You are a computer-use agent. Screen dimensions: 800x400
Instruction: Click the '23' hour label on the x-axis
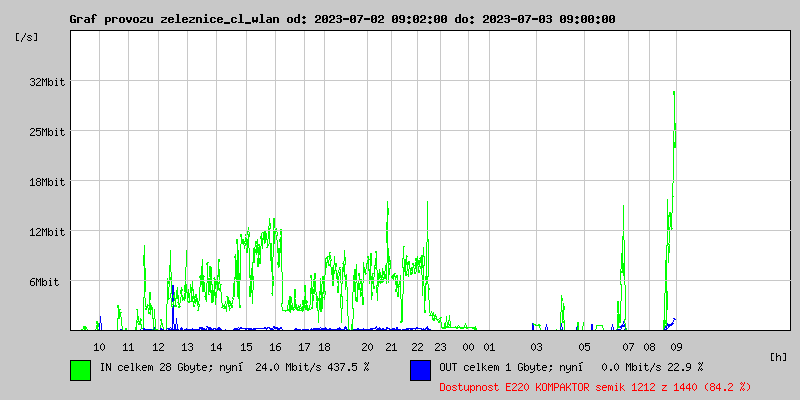440,347
